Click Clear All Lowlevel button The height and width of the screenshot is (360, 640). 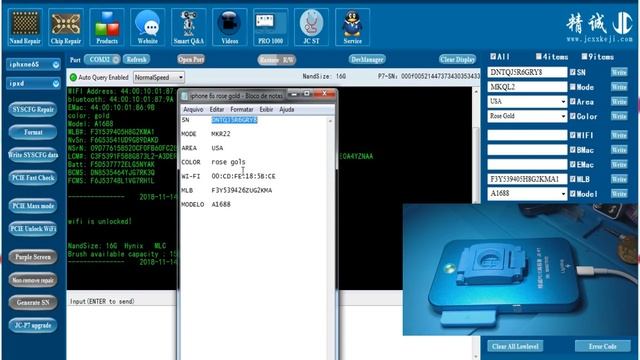coord(515,347)
